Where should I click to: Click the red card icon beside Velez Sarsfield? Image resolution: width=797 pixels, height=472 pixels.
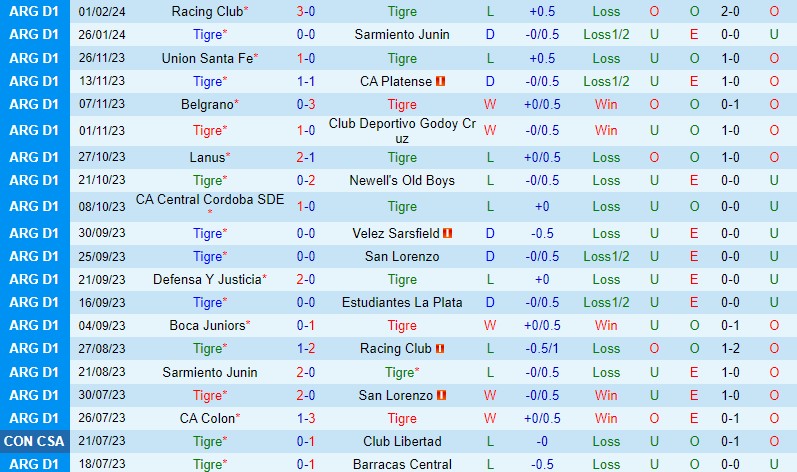point(448,233)
